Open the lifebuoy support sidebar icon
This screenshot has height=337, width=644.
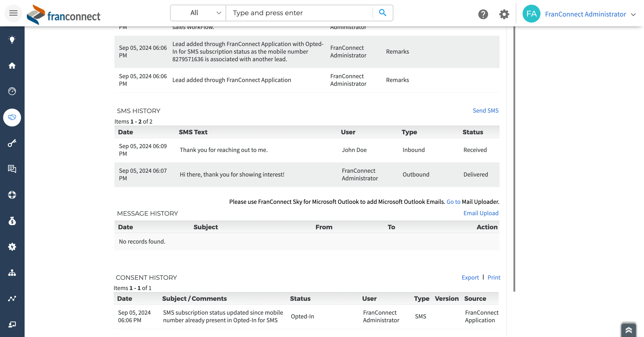12,195
